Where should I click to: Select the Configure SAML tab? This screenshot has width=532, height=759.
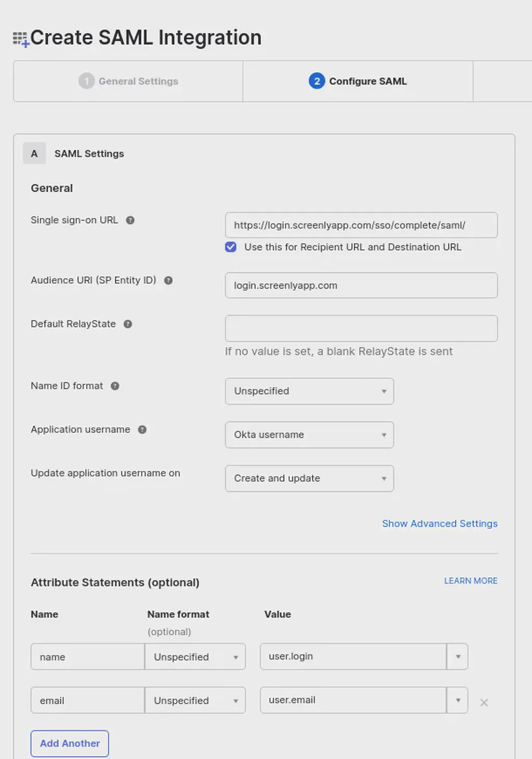tap(357, 81)
